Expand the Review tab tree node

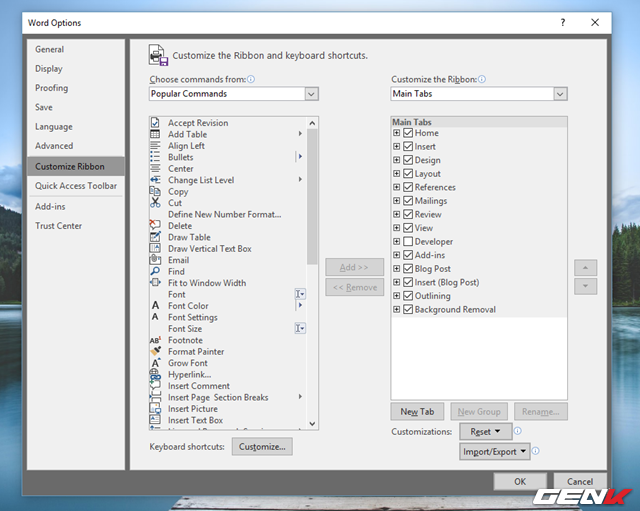[396, 214]
